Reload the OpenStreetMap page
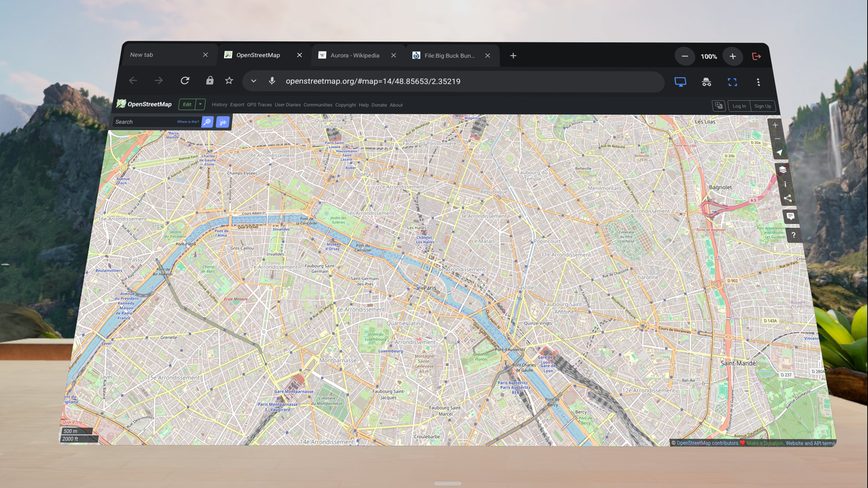This screenshot has height=488, width=868. [185, 81]
